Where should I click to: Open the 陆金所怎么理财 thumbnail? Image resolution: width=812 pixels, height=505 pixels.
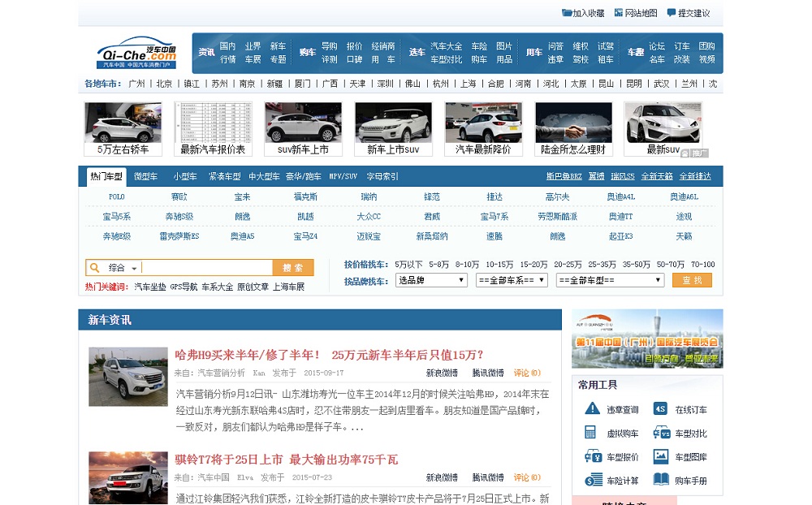click(x=573, y=129)
